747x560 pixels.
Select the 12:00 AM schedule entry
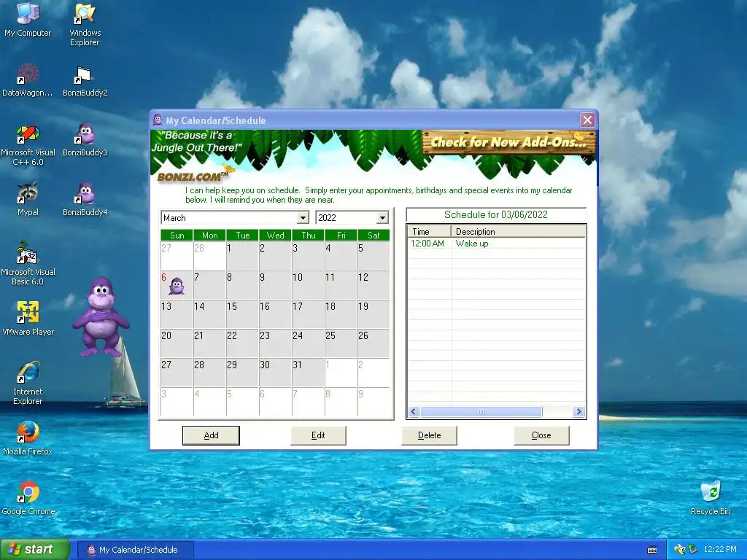pyautogui.click(x=427, y=244)
